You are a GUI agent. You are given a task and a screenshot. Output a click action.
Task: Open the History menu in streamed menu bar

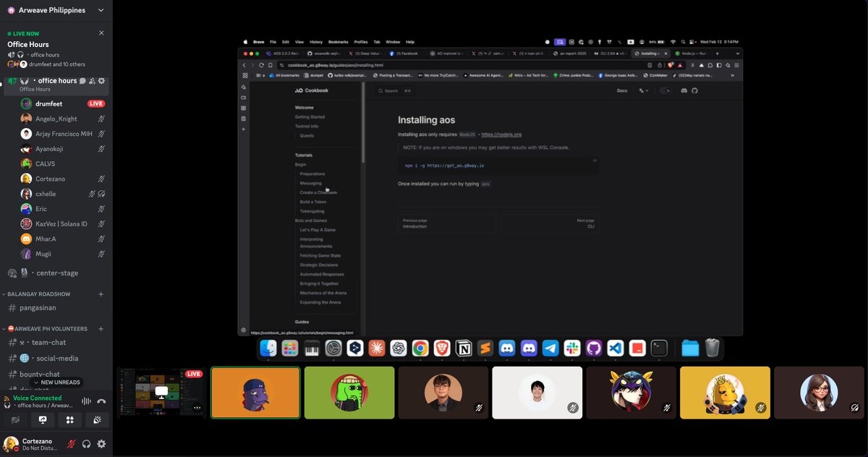coord(316,42)
